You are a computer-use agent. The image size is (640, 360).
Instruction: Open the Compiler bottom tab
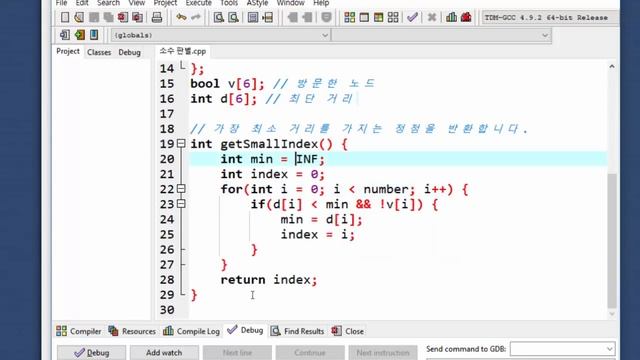tap(79, 331)
